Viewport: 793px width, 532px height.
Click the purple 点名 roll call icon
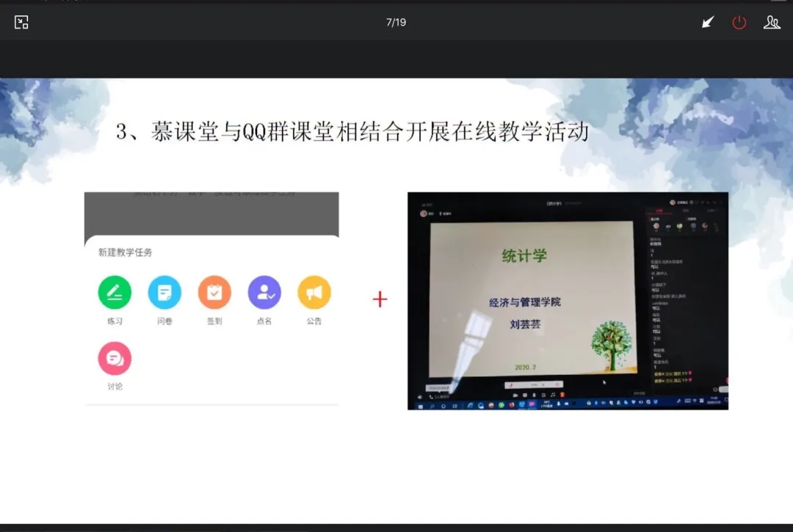tap(264, 293)
